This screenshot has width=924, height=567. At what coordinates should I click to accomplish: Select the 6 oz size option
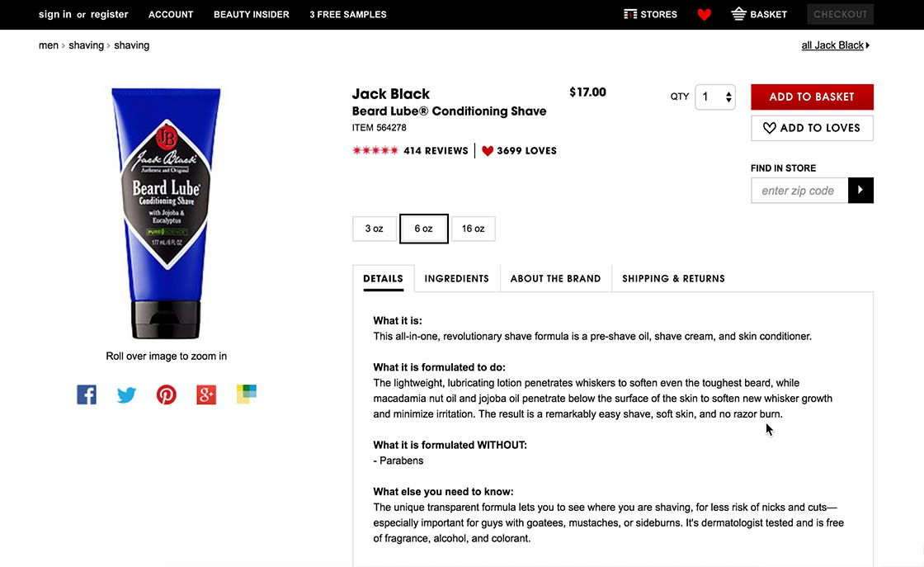tap(424, 229)
